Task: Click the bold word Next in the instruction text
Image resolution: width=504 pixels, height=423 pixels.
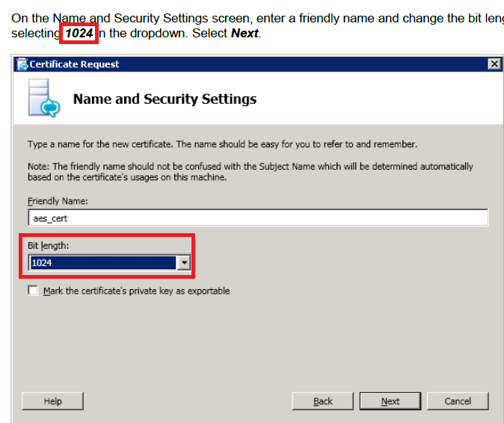Action: [245, 34]
